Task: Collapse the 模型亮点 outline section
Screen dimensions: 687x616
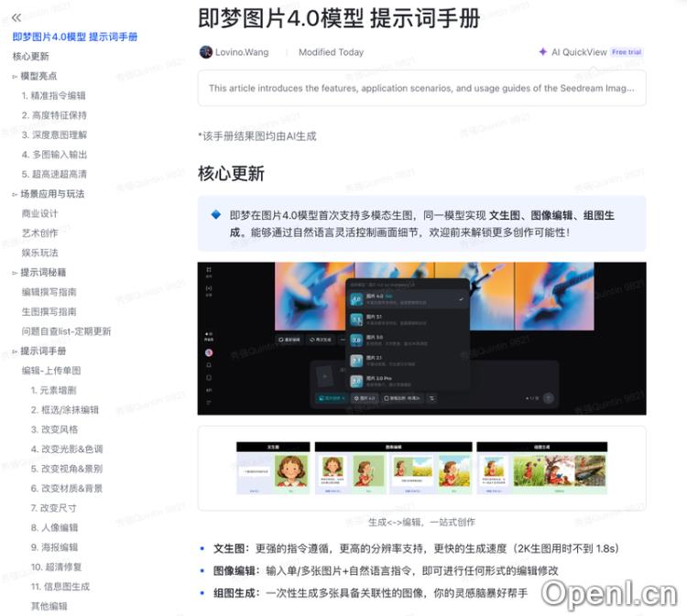Action: click(15, 77)
